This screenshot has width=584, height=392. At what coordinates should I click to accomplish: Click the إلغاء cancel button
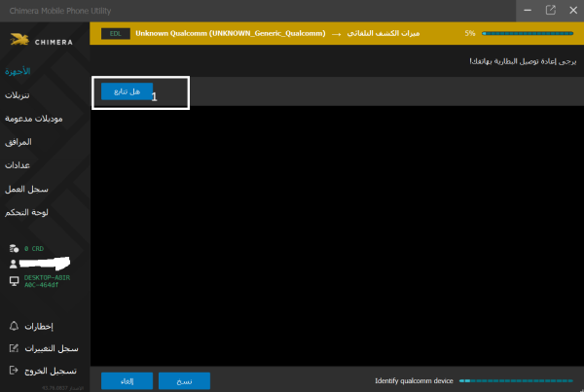coord(127,381)
